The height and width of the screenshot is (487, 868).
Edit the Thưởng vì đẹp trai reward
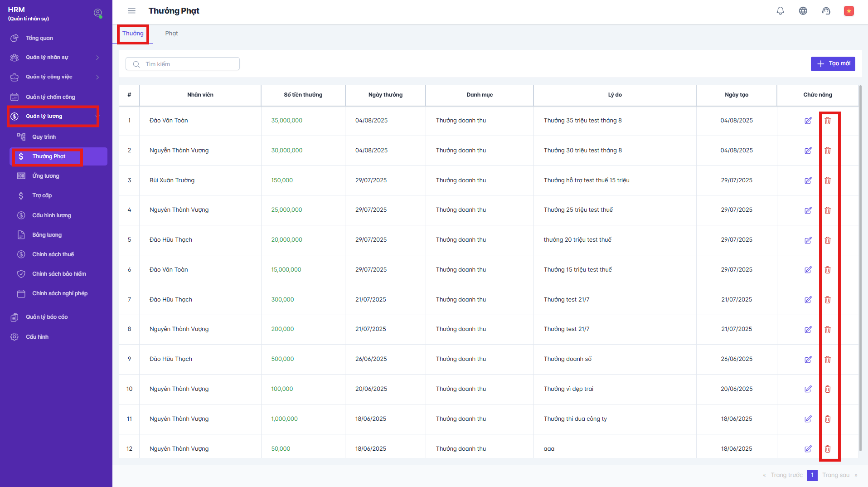click(808, 389)
